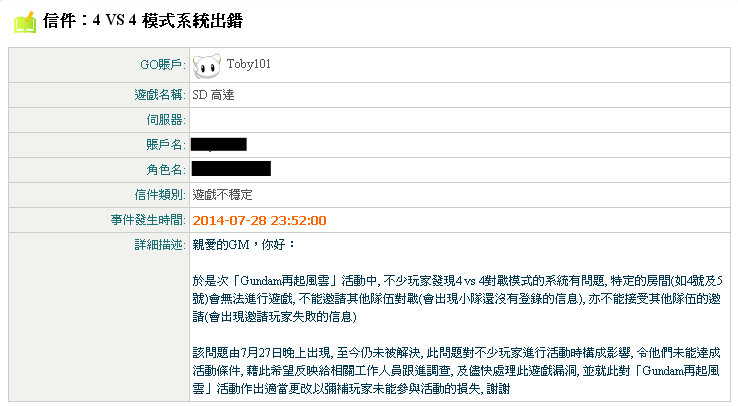Viewport: 738px width, 406px height.
Task: Select the page title '信件：4 VS 4 模式系統出錯'
Action: [x=143, y=21]
